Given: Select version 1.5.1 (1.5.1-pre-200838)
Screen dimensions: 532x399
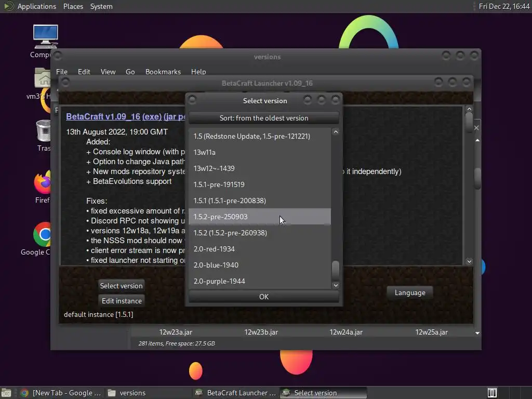Looking at the screenshot, I should 260,201.
